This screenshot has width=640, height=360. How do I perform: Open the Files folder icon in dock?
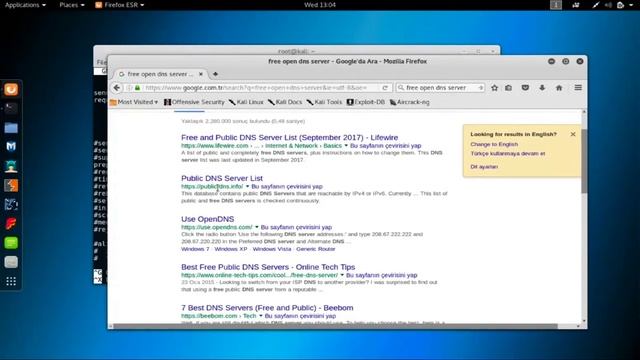[11, 128]
